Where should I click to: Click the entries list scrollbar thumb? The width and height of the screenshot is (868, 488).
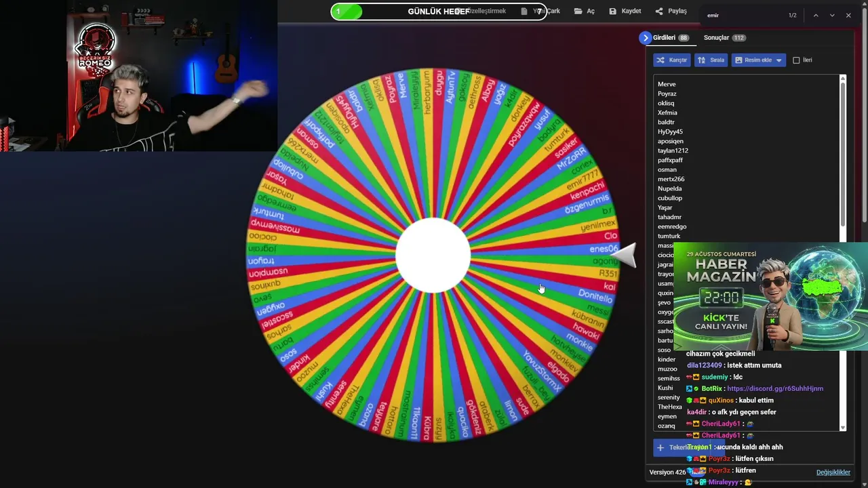click(843, 154)
